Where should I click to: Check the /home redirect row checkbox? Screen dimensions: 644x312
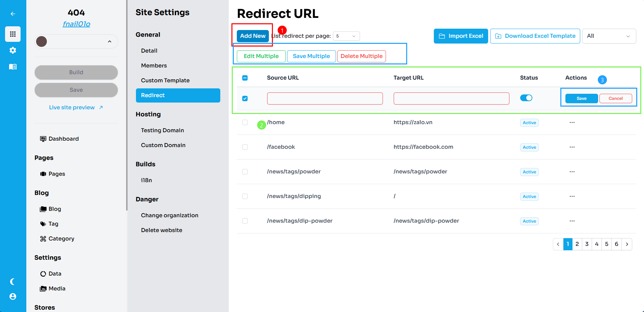(245, 122)
